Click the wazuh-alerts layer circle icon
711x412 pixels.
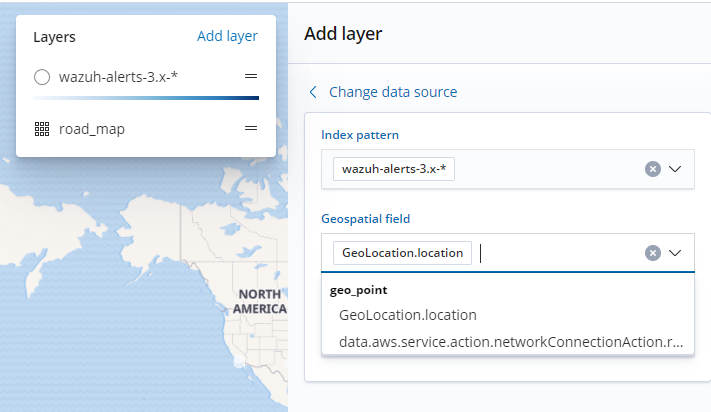(42, 76)
